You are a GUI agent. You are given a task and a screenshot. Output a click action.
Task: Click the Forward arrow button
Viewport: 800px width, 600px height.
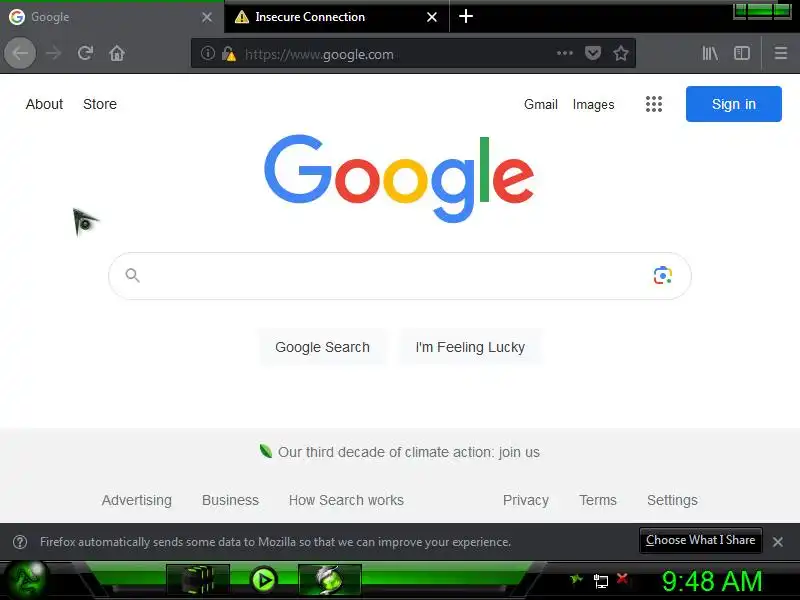click(x=53, y=53)
